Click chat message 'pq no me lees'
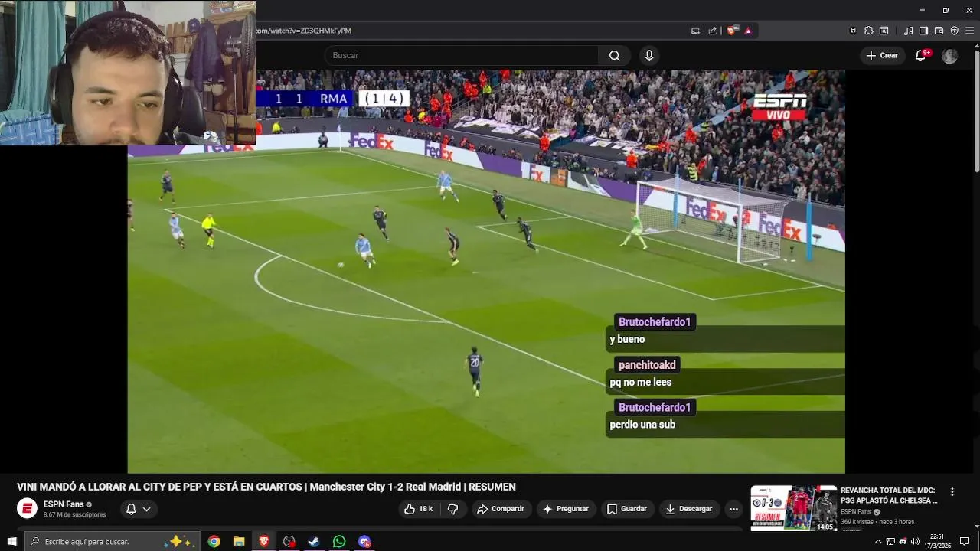980x551 pixels. [x=640, y=382]
